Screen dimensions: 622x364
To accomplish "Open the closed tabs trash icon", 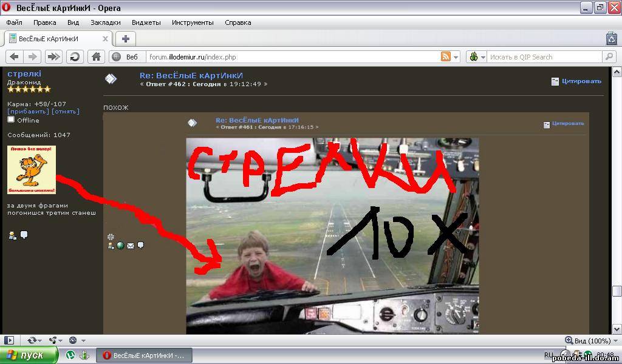I will [x=611, y=39].
